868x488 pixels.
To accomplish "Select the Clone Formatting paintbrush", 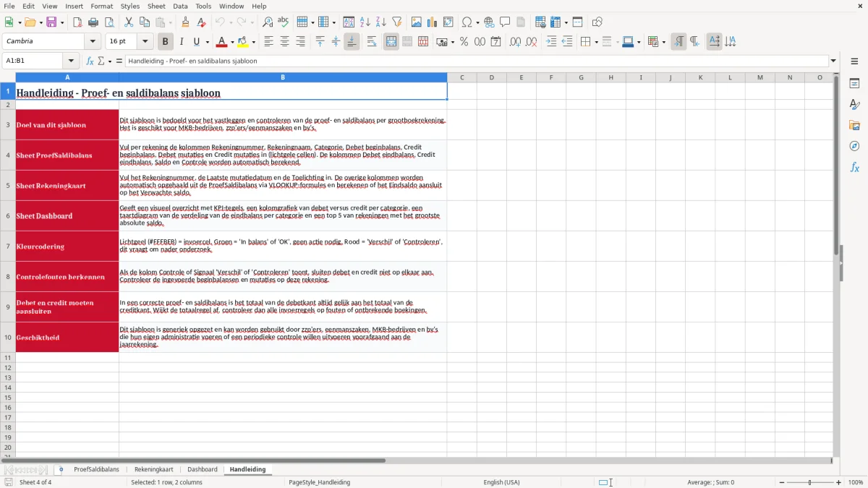I will 186,22.
